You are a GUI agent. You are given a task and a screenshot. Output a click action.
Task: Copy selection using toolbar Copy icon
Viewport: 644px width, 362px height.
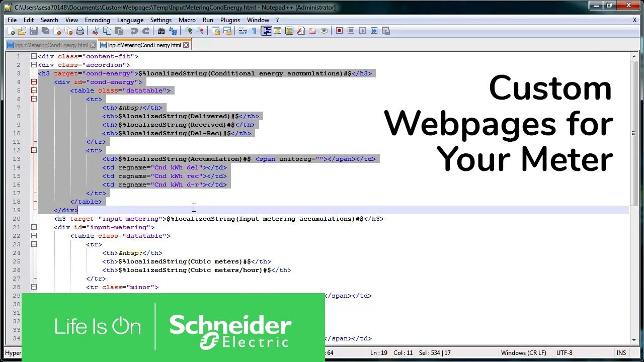pos(107,31)
